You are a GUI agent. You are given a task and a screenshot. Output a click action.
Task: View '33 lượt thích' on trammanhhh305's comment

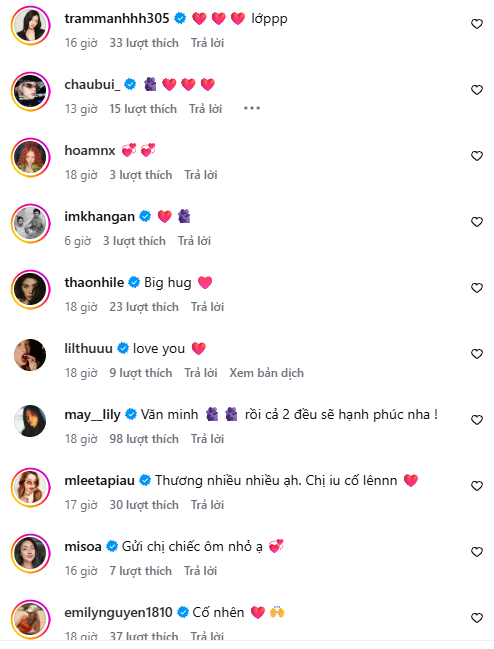tap(144, 43)
